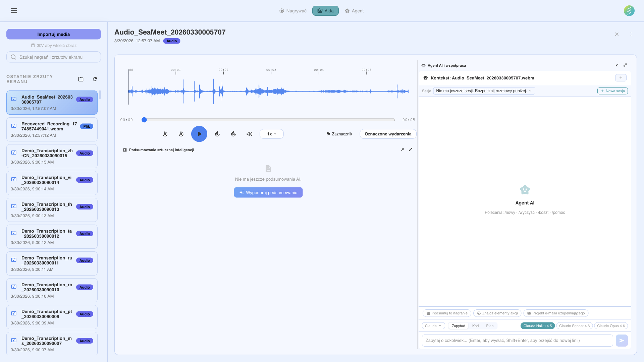Click Wygeneruj podsumowanie button
The width and height of the screenshot is (644, 362).
tap(268, 192)
